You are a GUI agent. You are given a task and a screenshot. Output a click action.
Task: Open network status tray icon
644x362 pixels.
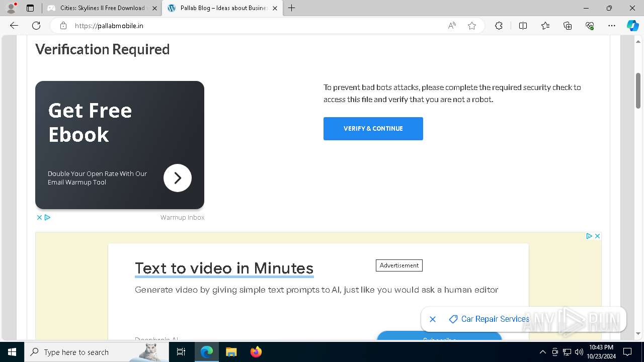[567, 352]
